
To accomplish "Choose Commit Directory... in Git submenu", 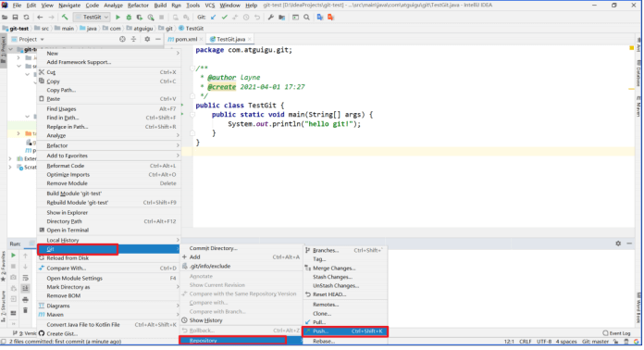I will 241,248.
